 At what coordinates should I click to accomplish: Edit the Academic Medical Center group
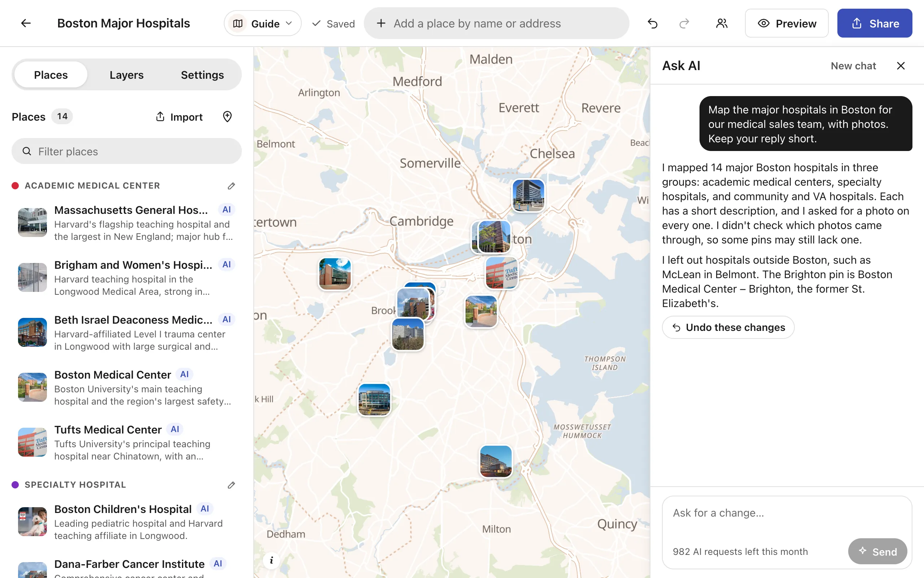click(x=231, y=186)
